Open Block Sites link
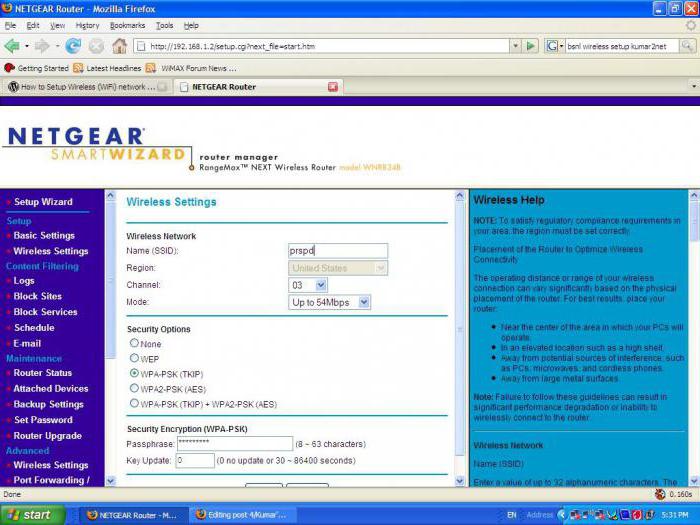The height and width of the screenshot is (525, 700). pyautogui.click(x=38, y=296)
